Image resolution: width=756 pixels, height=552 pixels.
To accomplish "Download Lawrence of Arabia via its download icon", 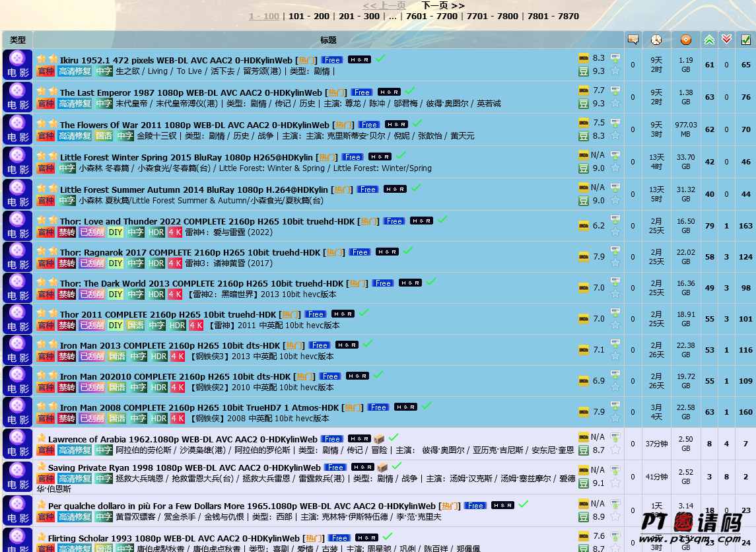I will (615, 438).
